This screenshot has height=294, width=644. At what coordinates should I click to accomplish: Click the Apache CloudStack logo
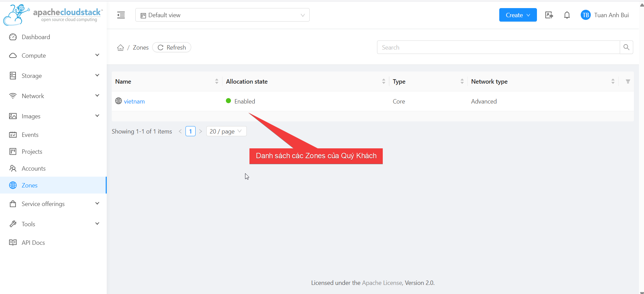tap(53, 15)
